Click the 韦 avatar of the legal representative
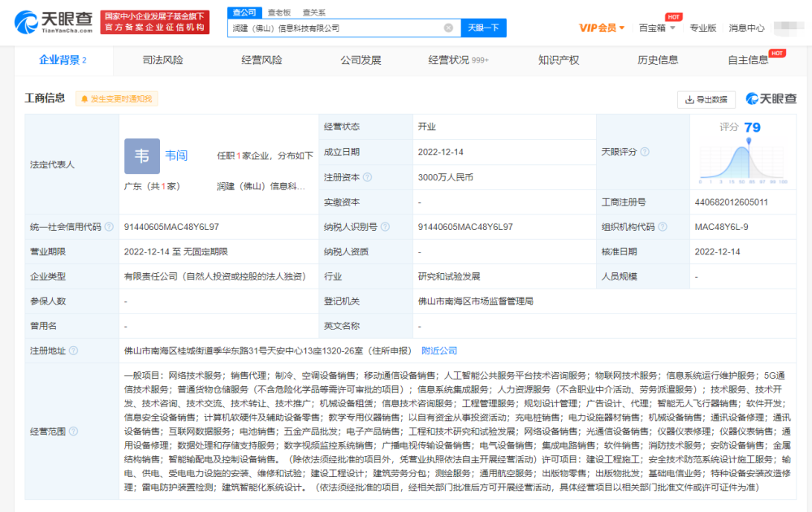 coord(141,155)
